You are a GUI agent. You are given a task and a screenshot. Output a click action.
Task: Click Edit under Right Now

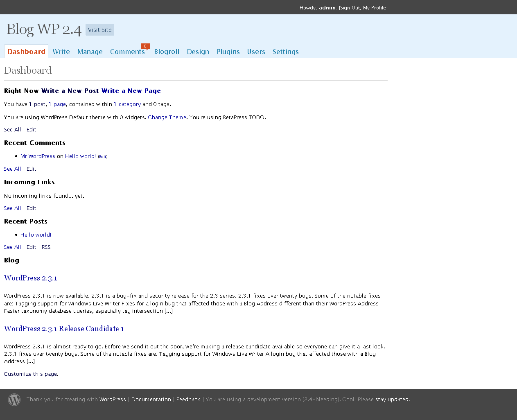[32, 130]
